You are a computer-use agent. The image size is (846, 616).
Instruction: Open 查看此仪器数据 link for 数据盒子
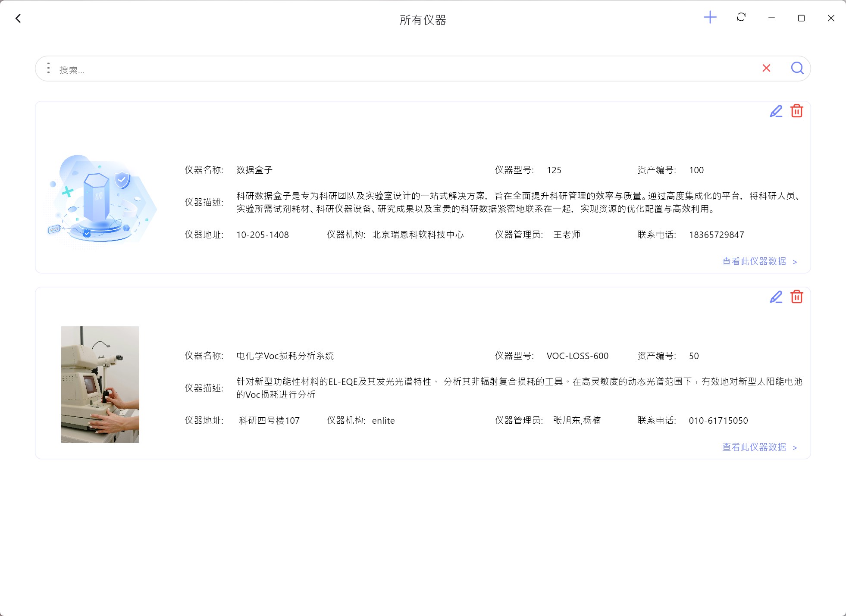point(759,262)
